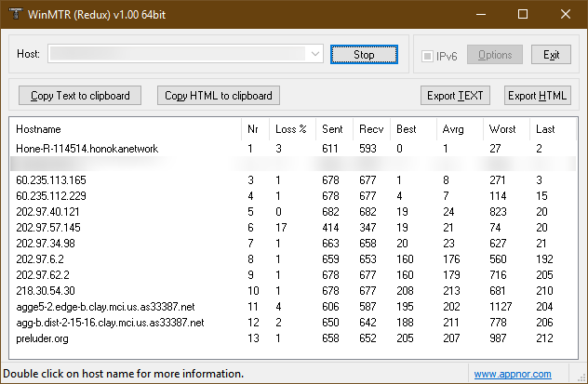
Task: Stop the running trace
Action: [364, 55]
